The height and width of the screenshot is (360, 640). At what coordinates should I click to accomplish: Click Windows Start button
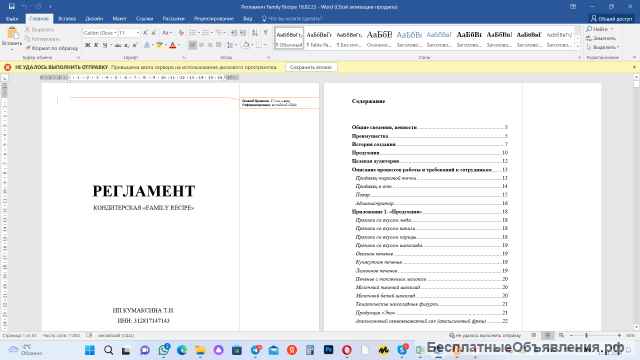(x=90, y=350)
